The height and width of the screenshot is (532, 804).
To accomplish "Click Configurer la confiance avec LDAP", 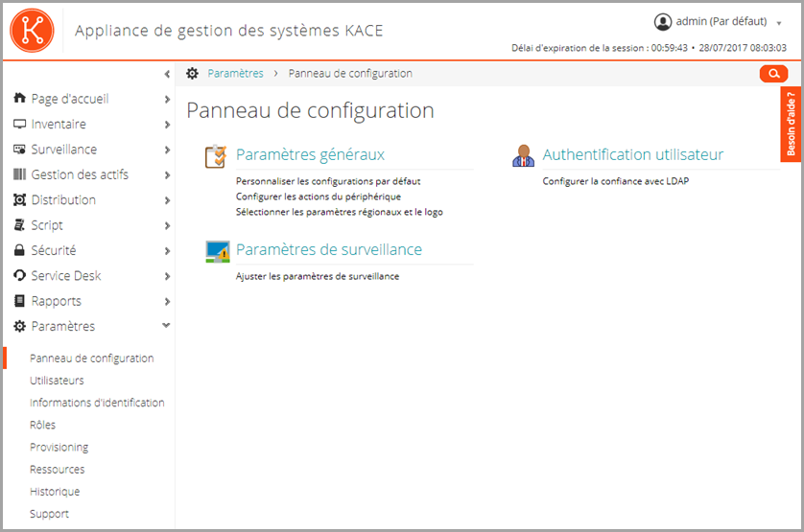I will [616, 181].
